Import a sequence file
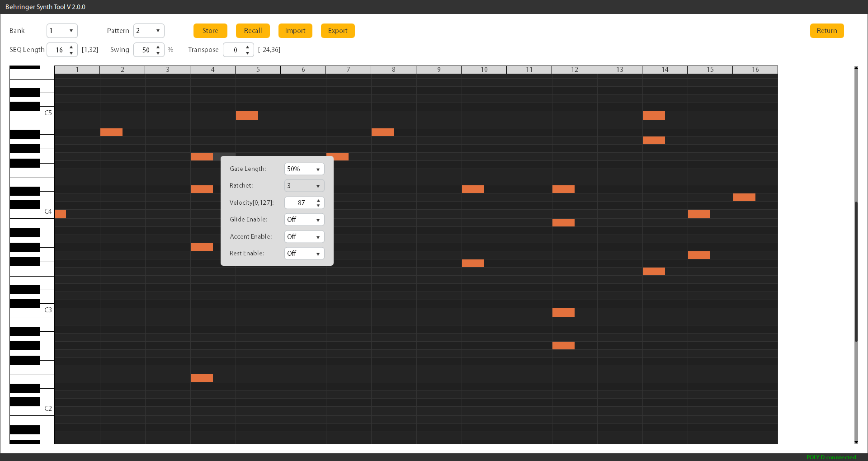The image size is (868, 461). coord(295,31)
